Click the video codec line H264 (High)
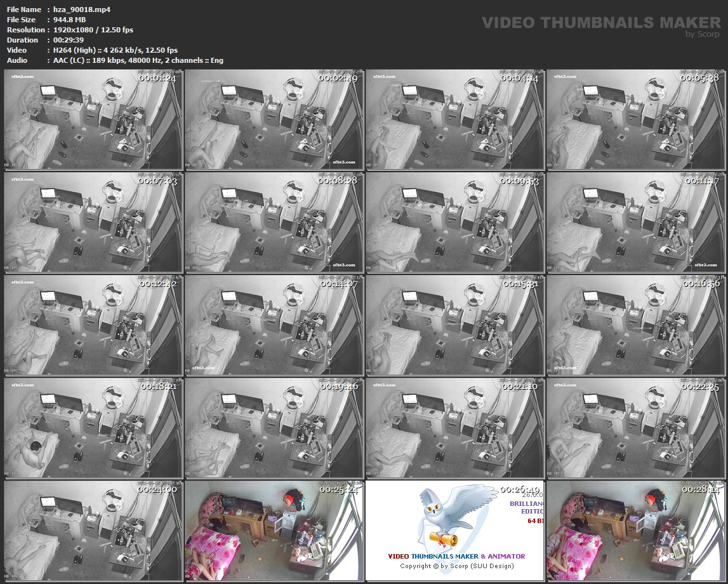 click(115, 50)
